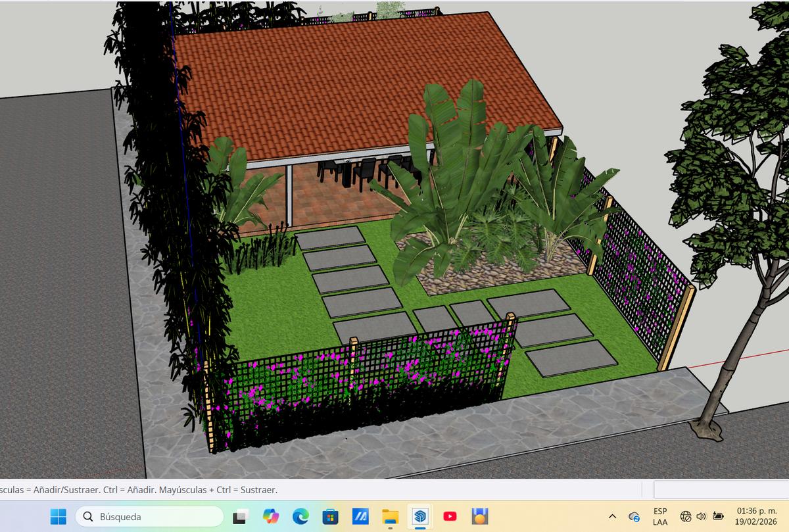This screenshot has width=789, height=532.
Task: Expand the hidden system tray icons
Action: point(612,517)
